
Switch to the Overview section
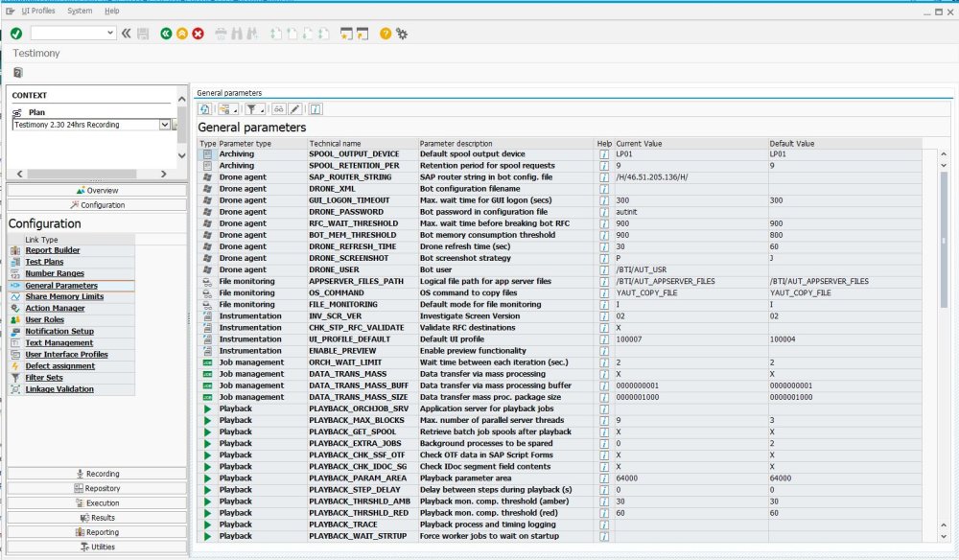click(97, 191)
